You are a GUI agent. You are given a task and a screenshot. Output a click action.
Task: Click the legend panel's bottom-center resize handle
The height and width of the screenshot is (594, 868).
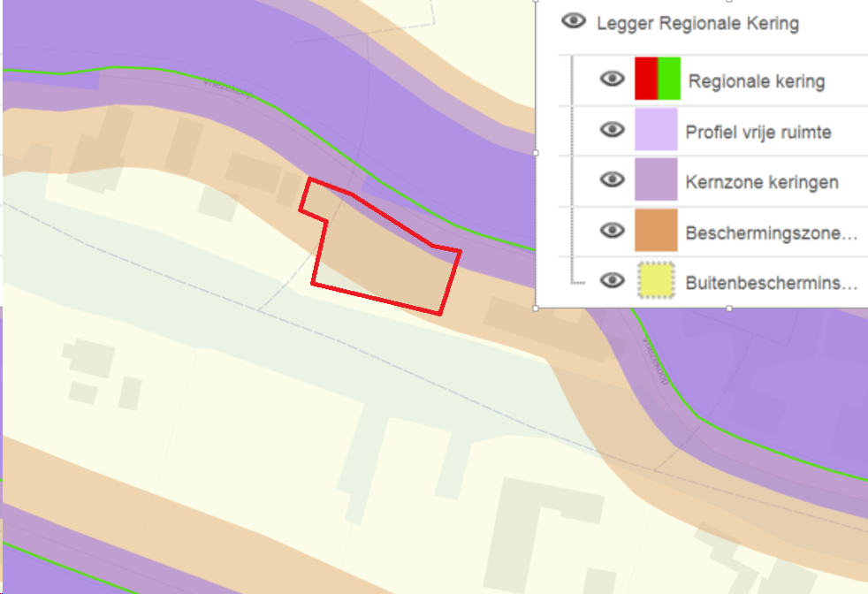[x=728, y=308]
